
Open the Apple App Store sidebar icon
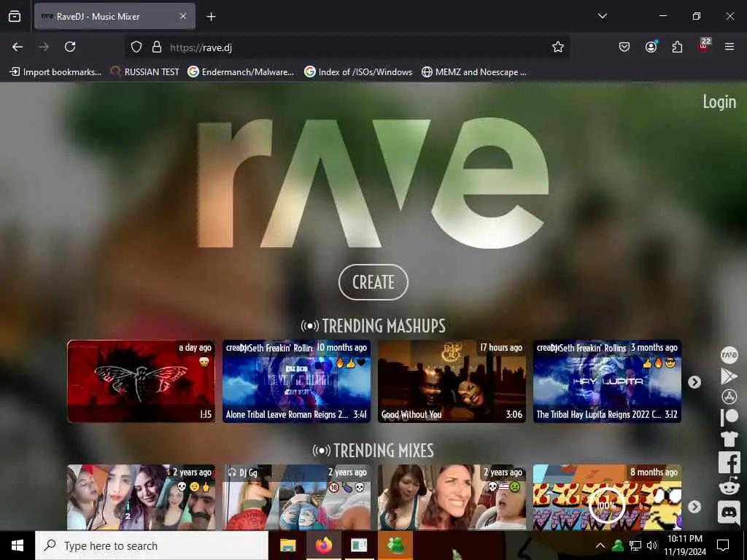pyautogui.click(x=729, y=397)
